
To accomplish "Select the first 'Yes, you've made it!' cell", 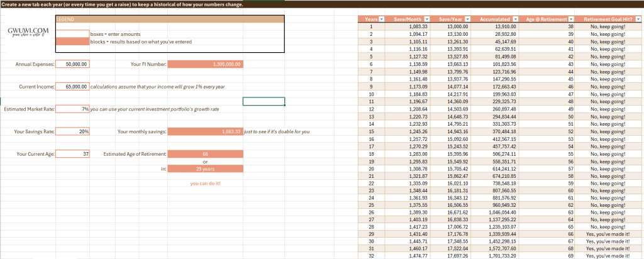I will pyautogui.click(x=606, y=233).
